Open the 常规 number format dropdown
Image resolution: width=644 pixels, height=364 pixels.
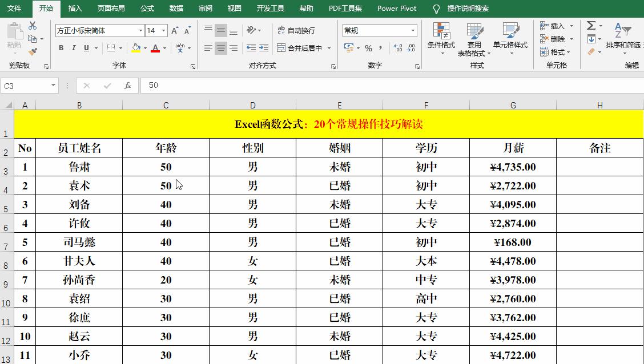click(413, 30)
